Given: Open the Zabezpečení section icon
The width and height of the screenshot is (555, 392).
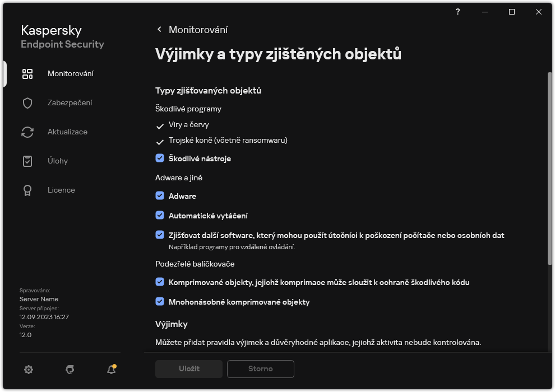Looking at the screenshot, I should [27, 102].
